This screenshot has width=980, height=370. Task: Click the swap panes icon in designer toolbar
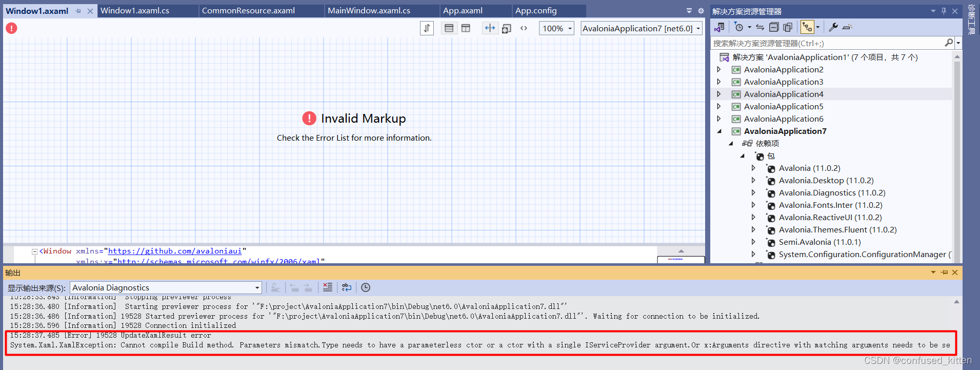coord(427,28)
